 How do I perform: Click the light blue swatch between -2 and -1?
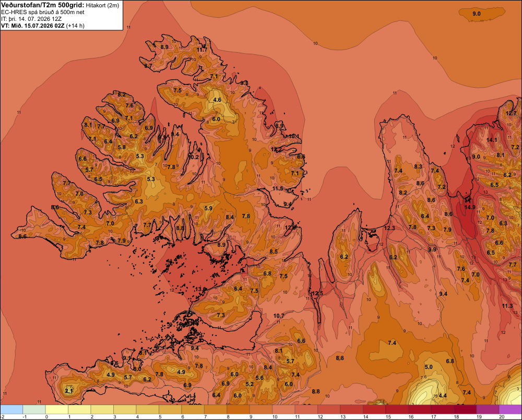[x=11, y=410]
